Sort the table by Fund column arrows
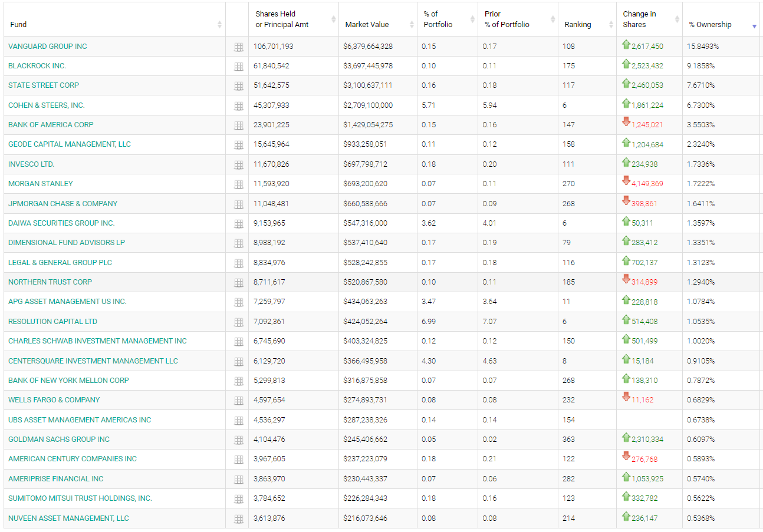This screenshot has width=763, height=532. (220, 25)
